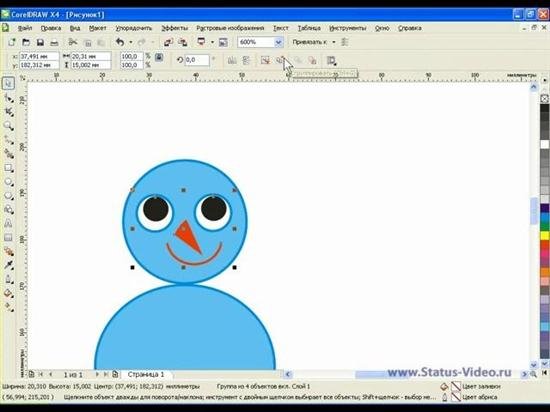Pick the red swatch in the palette
Viewport: 550px width, 412px height.
coord(544,245)
